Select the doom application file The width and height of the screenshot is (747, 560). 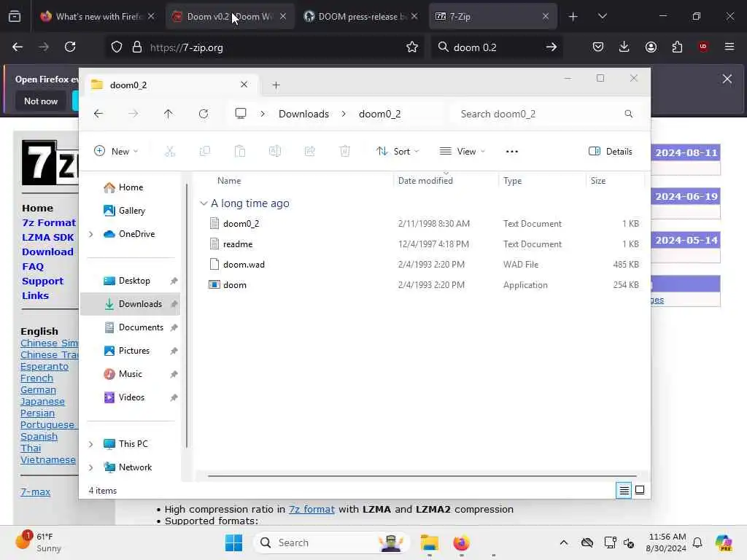coord(423,285)
